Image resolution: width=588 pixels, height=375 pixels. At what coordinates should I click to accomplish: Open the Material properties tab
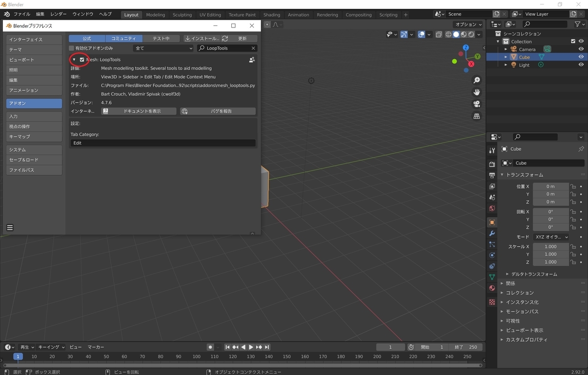tap(492, 288)
